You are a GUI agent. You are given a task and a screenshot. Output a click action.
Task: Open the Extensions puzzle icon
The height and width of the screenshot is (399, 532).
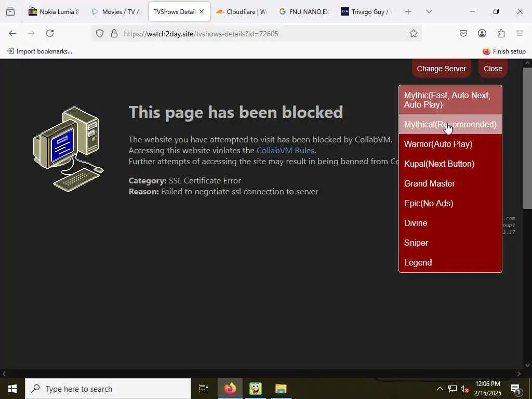click(x=501, y=33)
